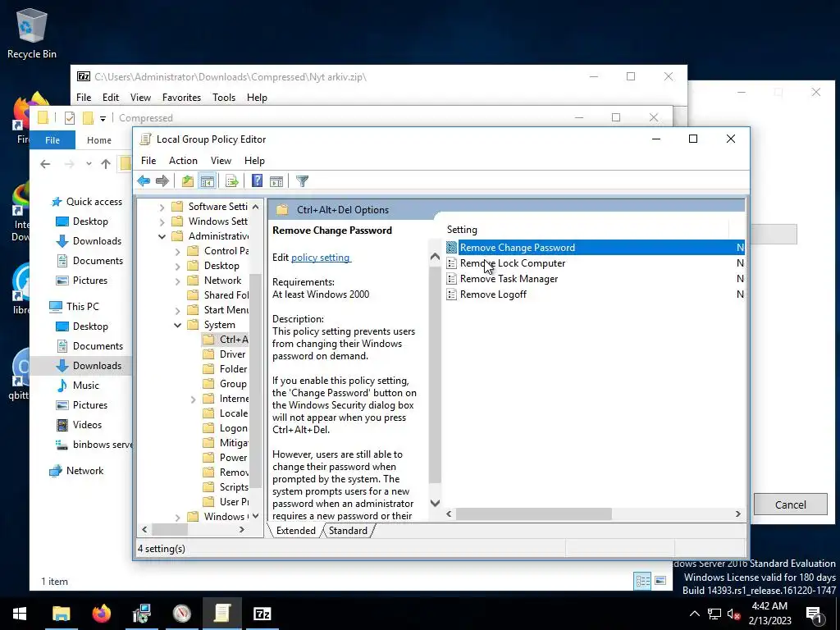The width and height of the screenshot is (840, 630).
Task: Switch Explorer to large icons view
Action: point(660,581)
